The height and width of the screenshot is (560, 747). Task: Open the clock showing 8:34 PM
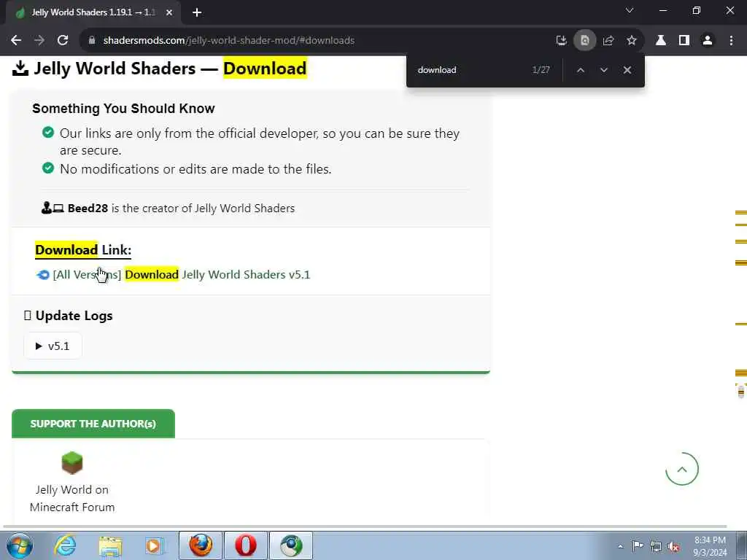tap(710, 545)
